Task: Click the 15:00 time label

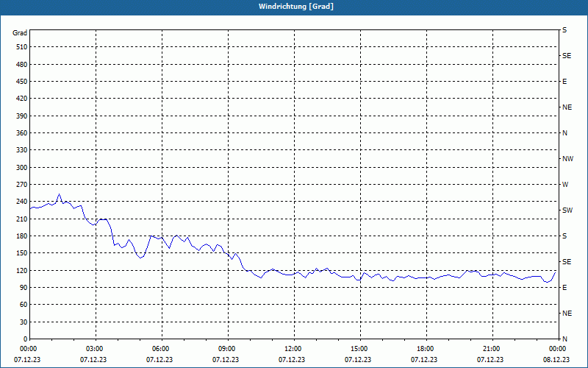Action: 358,349
